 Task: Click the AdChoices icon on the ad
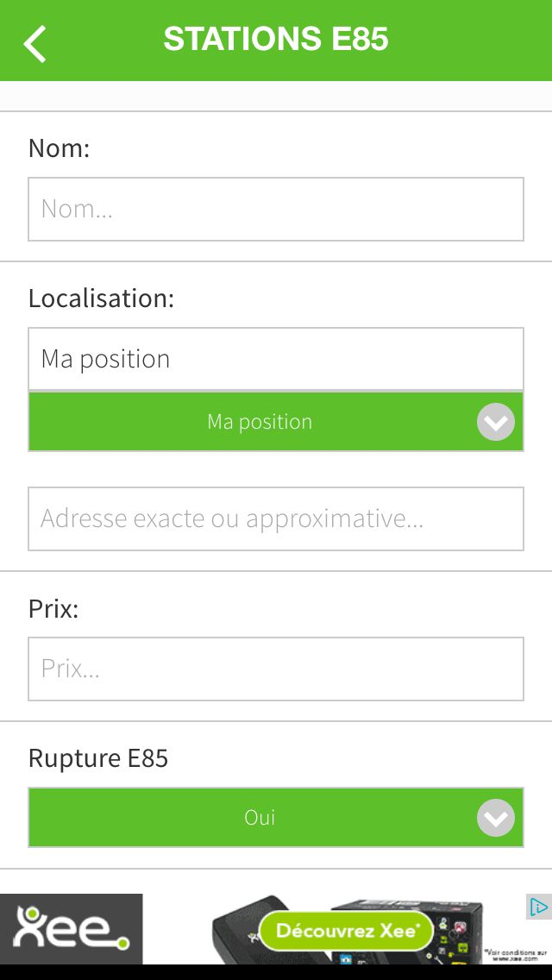click(x=538, y=907)
